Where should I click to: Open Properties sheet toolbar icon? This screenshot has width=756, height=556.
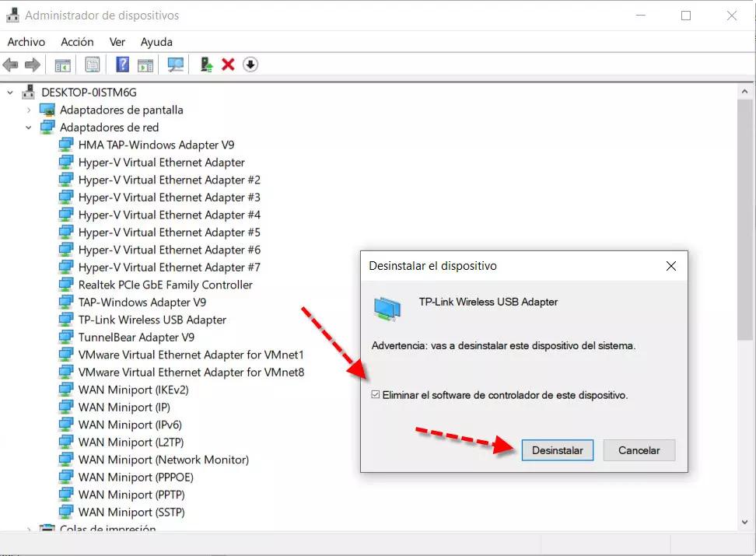click(x=92, y=65)
